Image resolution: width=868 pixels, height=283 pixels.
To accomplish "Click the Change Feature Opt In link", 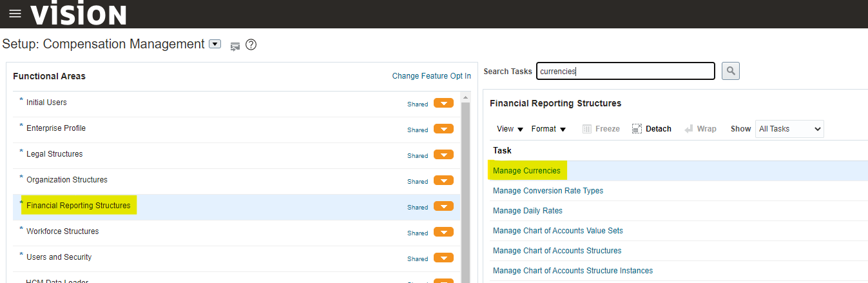I will [431, 76].
